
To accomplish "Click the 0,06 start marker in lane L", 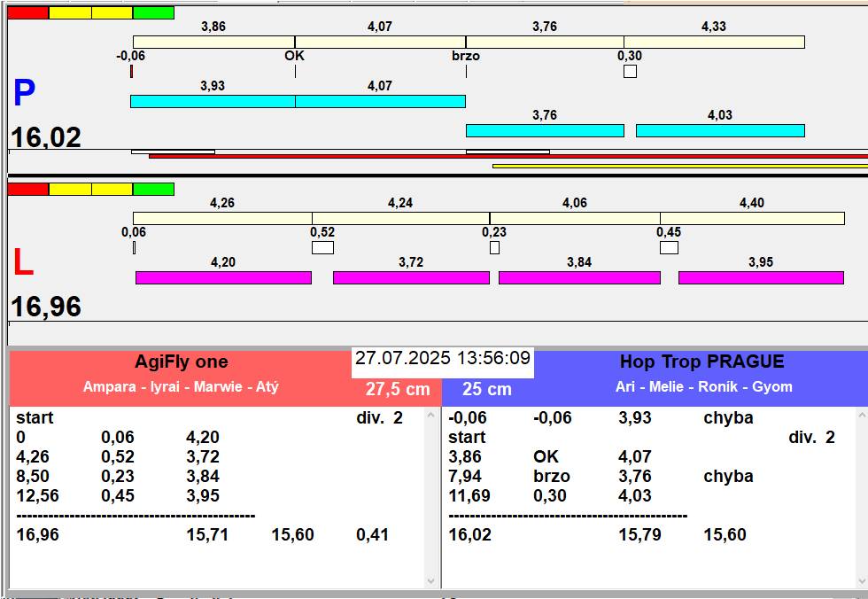I will (134, 247).
